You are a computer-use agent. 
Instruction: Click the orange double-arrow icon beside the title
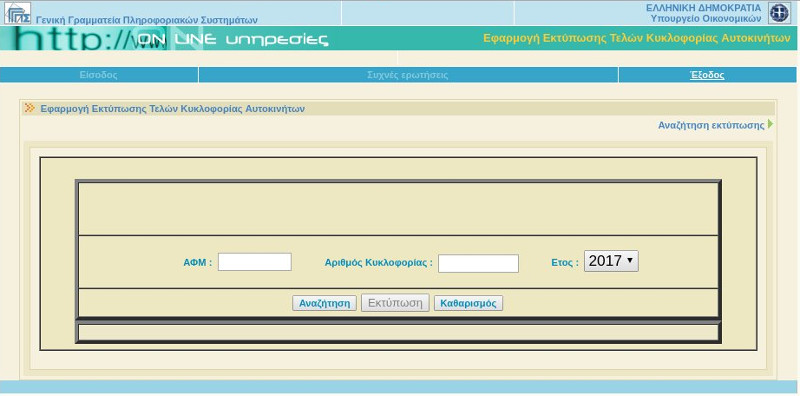tap(30, 108)
